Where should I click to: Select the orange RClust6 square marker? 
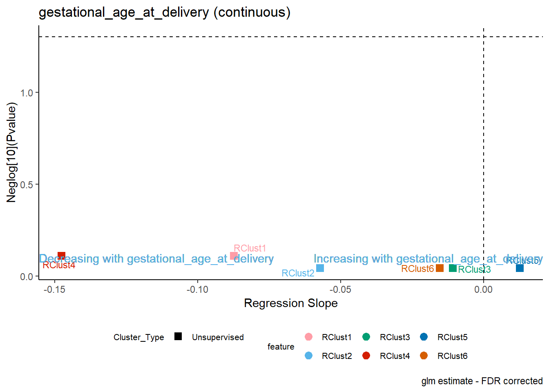pos(440,268)
